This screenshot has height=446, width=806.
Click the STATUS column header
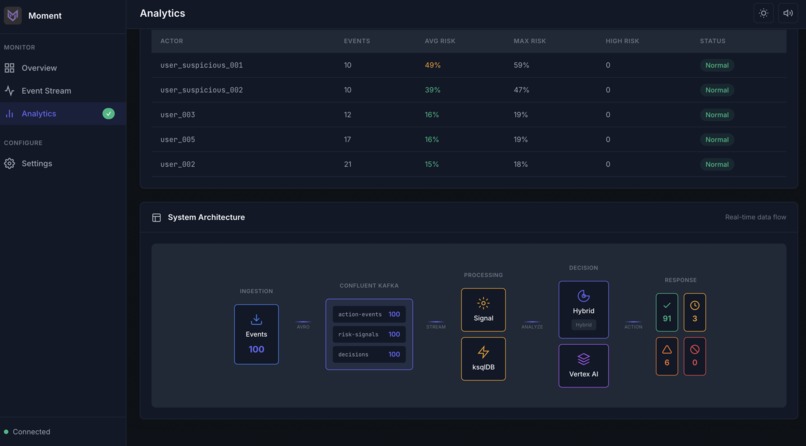(x=712, y=41)
